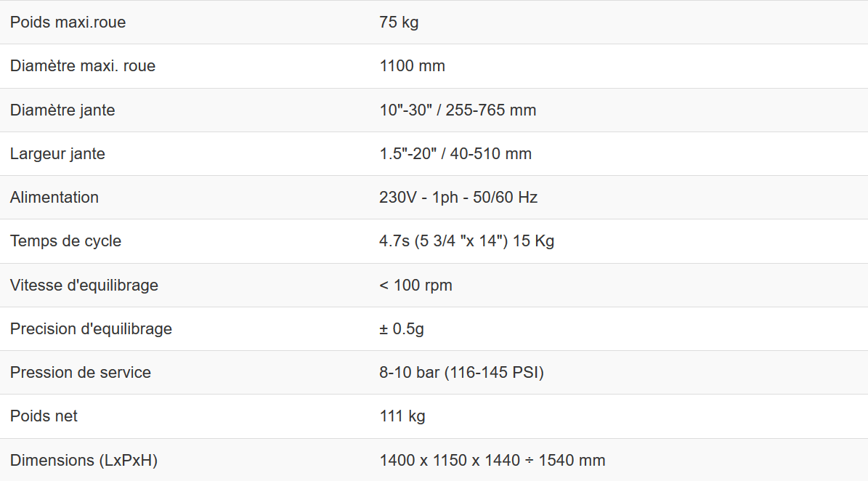868x481 pixels.
Task: Select the '230V - 1ph - 50/60 Hz' value
Action: 458,198
